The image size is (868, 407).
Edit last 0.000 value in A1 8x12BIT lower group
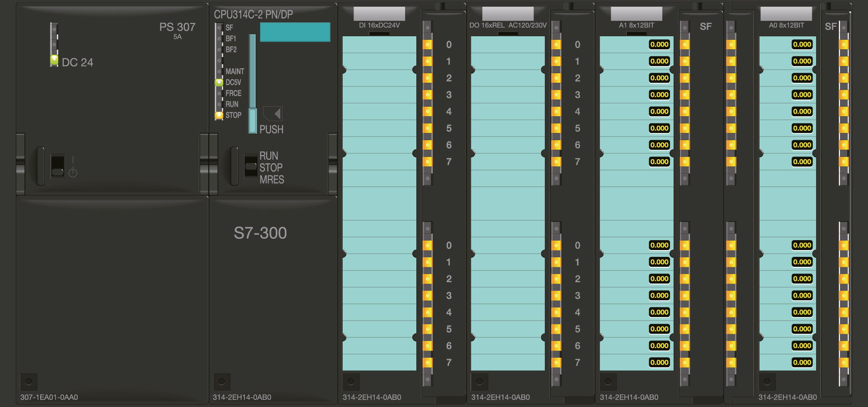point(660,362)
